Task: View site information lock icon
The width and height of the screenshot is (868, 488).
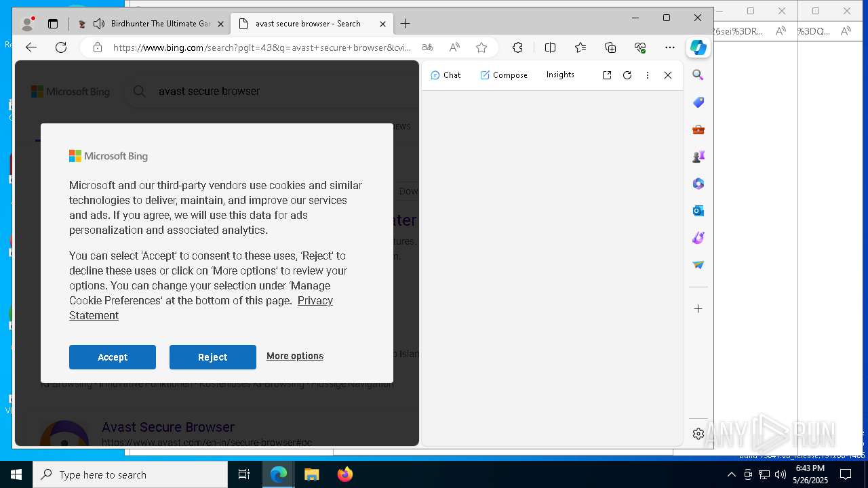Action: click(x=98, y=47)
